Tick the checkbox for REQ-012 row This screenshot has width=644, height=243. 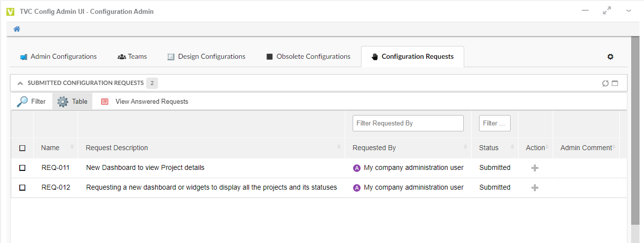[22, 188]
